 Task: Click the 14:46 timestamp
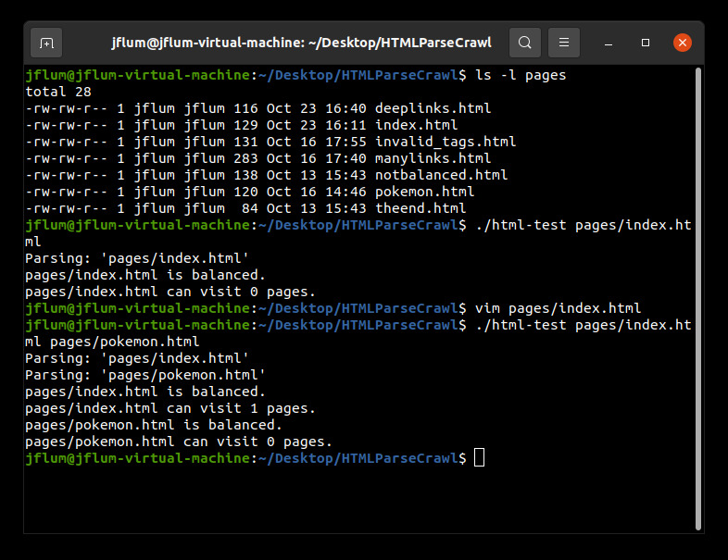(x=345, y=193)
